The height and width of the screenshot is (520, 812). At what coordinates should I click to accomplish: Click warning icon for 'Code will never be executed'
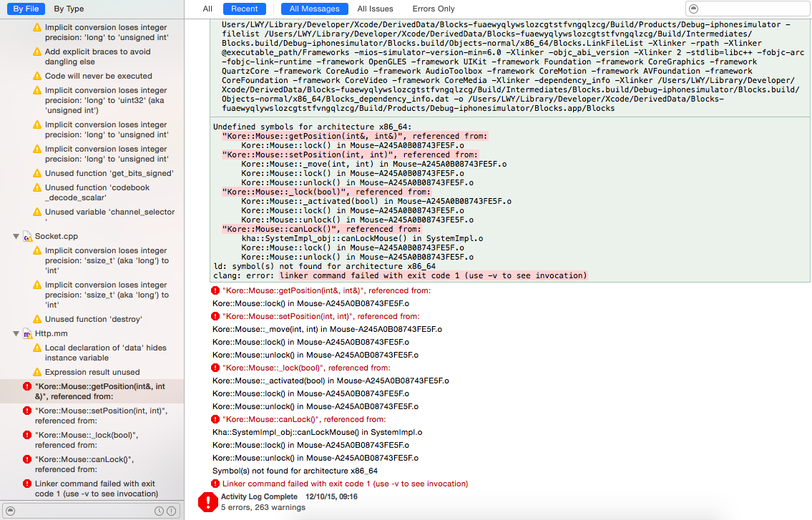tap(37, 76)
